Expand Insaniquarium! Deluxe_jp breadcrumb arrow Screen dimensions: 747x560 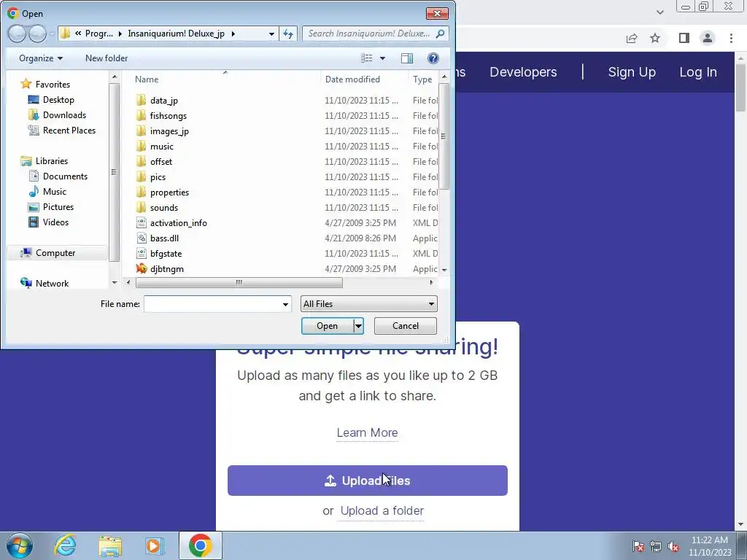233,34
